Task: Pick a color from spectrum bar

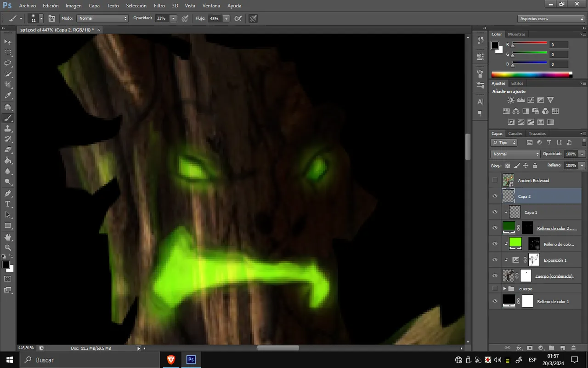Action: [x=531, y=75]
